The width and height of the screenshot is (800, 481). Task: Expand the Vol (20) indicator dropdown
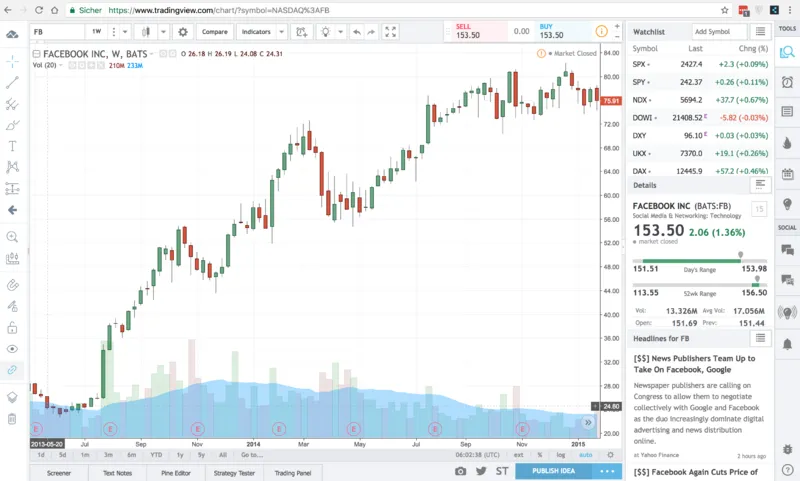(61, 65)
